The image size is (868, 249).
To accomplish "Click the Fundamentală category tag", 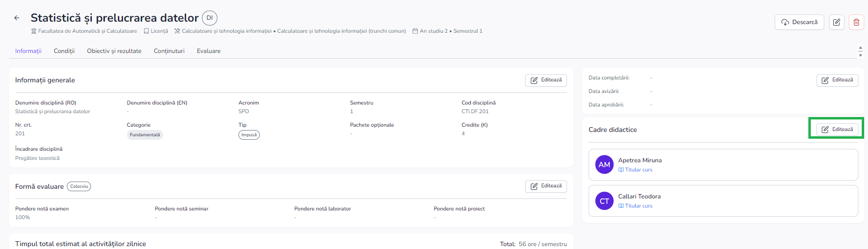I will click(x=145, y=135).
